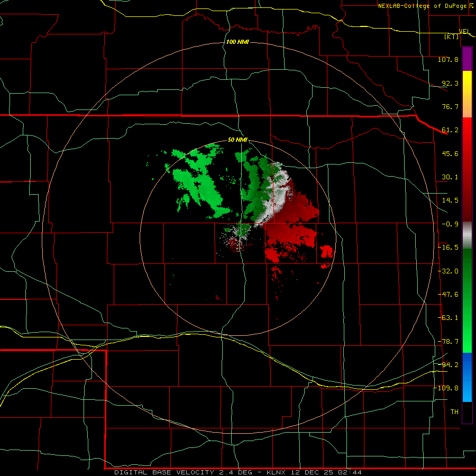Select the -47.6 value on the velocity scale
Viewport: 476px width, 476px height.
tap(448, 295)
